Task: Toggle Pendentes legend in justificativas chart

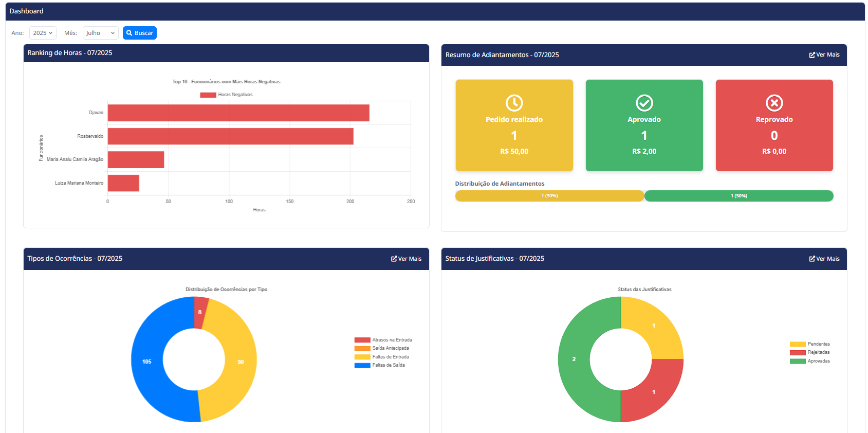Action: (810, 344)
